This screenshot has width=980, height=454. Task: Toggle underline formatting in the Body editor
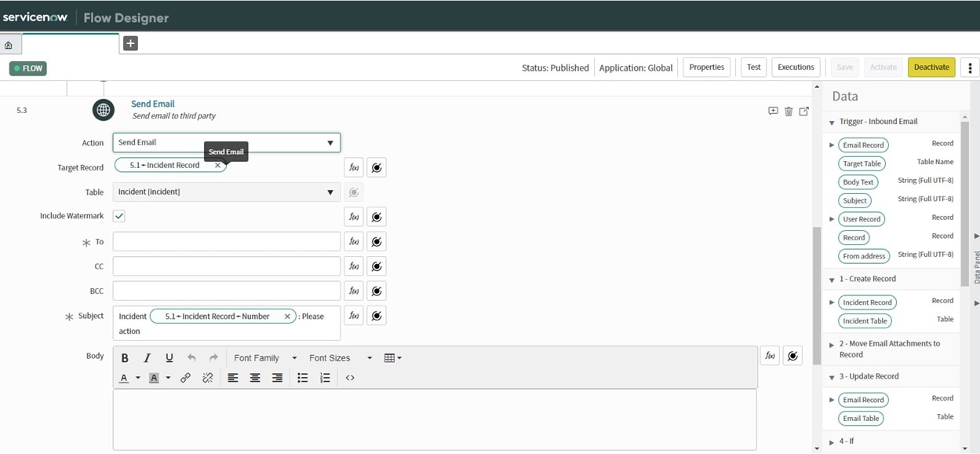click(x=169, y=357)
